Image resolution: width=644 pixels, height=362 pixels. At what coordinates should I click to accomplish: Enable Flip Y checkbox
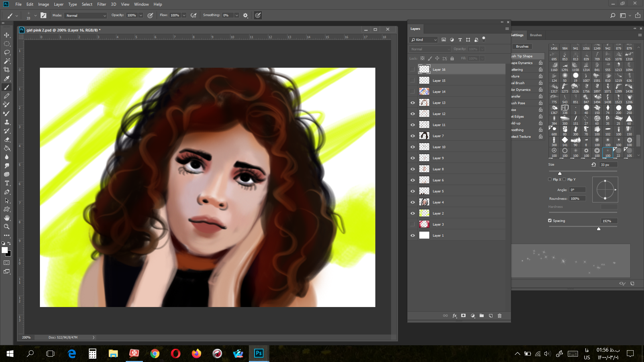pyautogui.click(x=564, y=179)
